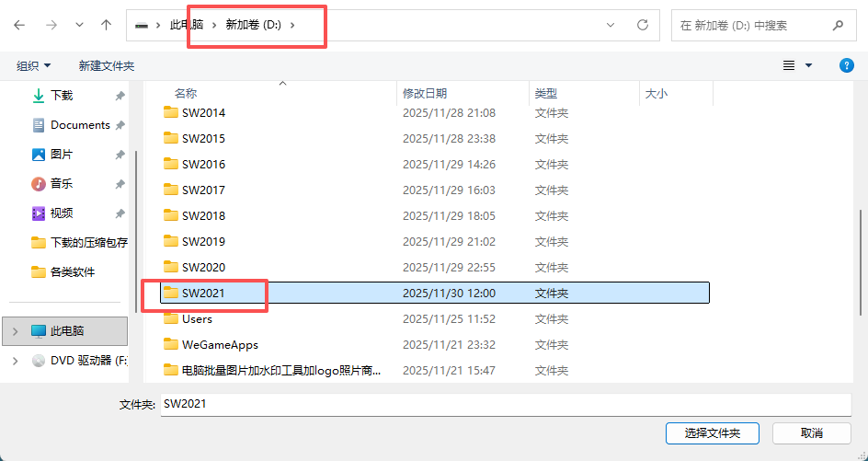Expand chevron after 新加卷 (D:) breadcrumb
The height and width of the screenshot is (461, 868).
(292, 25)
